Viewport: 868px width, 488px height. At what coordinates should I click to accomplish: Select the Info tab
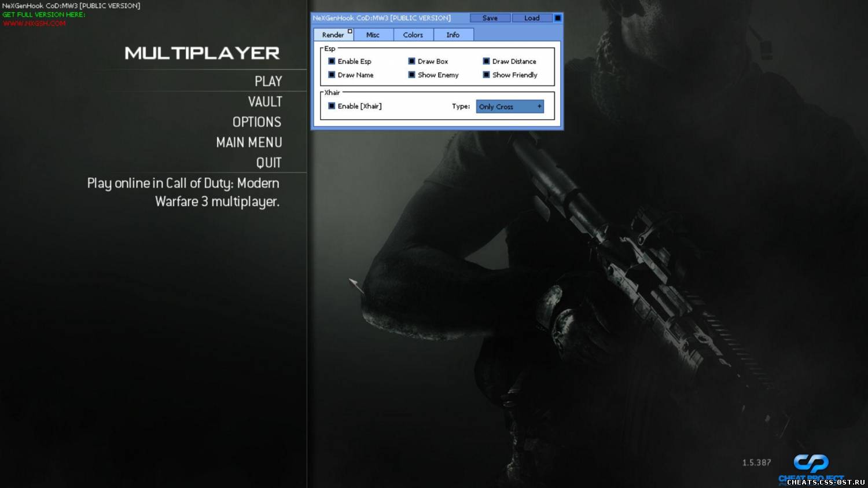point(453,35)
